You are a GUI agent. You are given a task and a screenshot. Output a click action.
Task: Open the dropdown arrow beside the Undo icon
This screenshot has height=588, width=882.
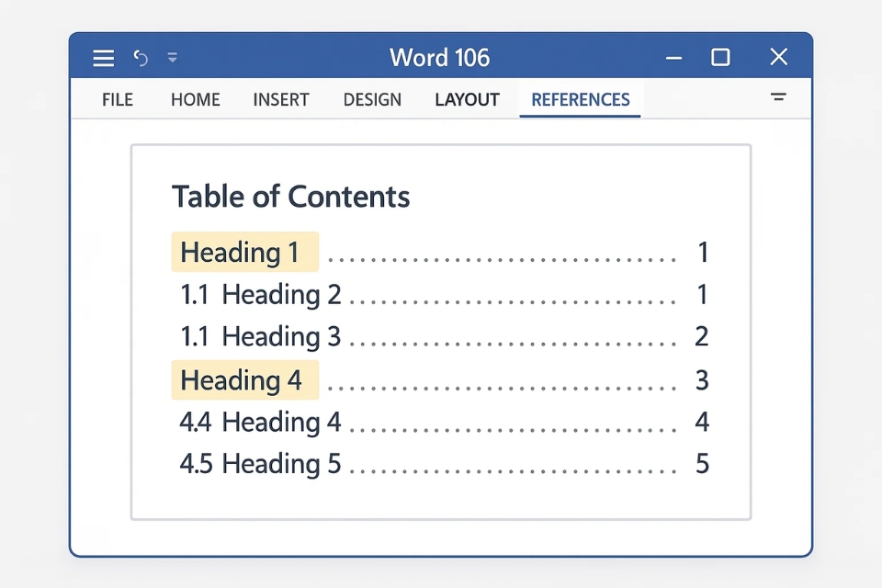pos(173,57)
